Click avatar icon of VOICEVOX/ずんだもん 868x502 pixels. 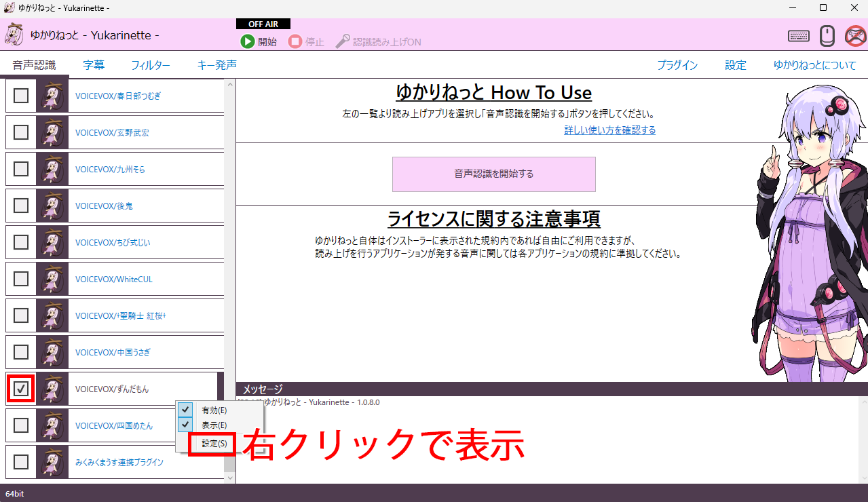click(x=52, y=389)
